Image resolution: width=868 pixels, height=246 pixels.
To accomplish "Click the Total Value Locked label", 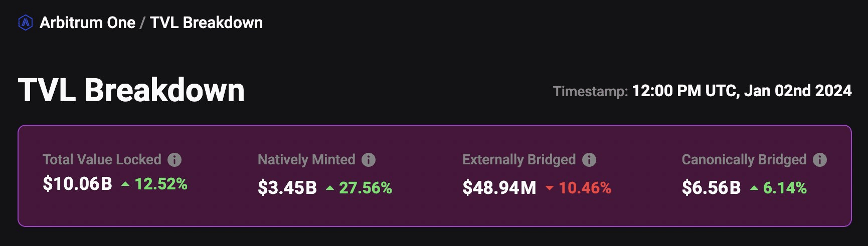I will click(x=102, y=160).
